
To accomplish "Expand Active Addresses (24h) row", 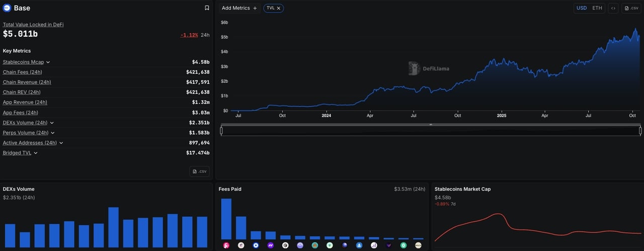I will pyautogui.click(x=61, y=143).
